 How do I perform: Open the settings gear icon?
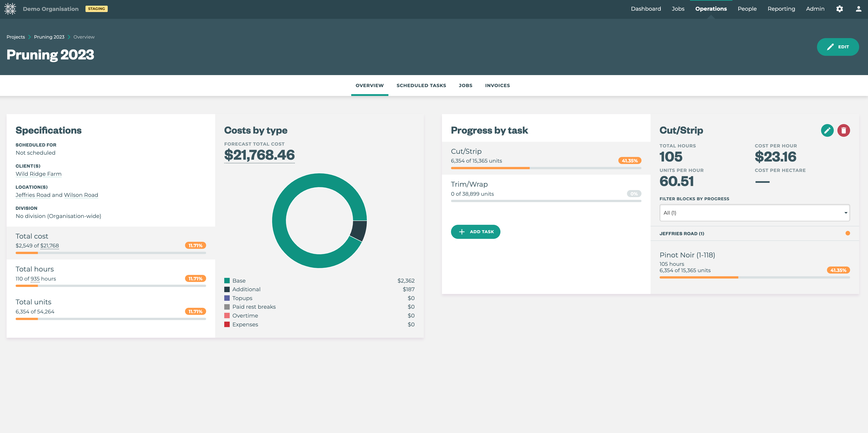839,9
